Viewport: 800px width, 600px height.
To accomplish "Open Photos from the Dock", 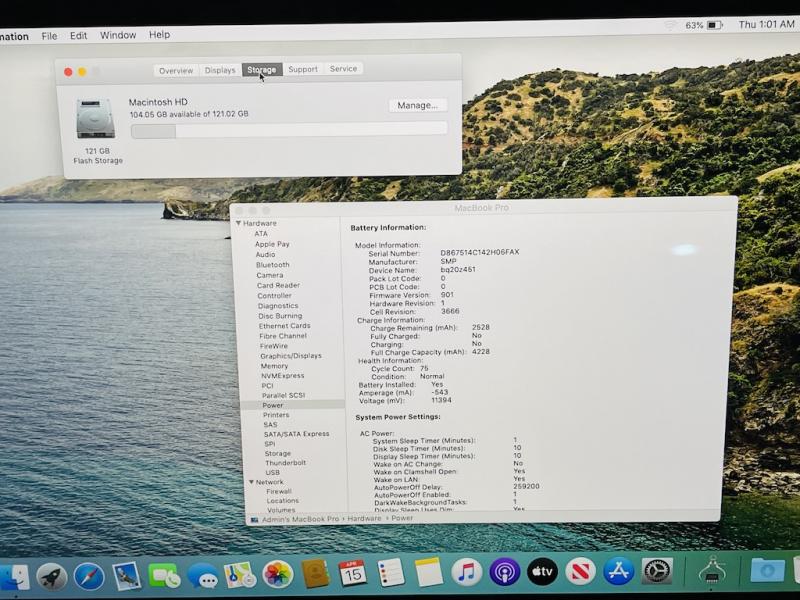I will 278,574.
